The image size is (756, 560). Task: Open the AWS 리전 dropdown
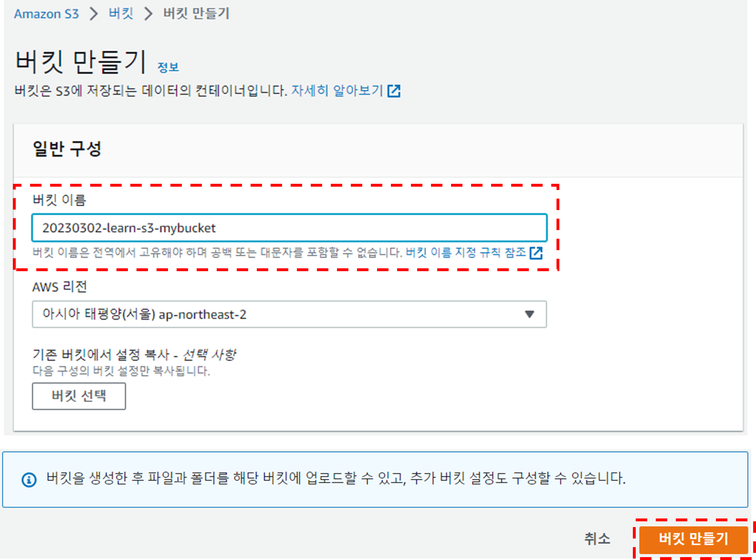289,314
